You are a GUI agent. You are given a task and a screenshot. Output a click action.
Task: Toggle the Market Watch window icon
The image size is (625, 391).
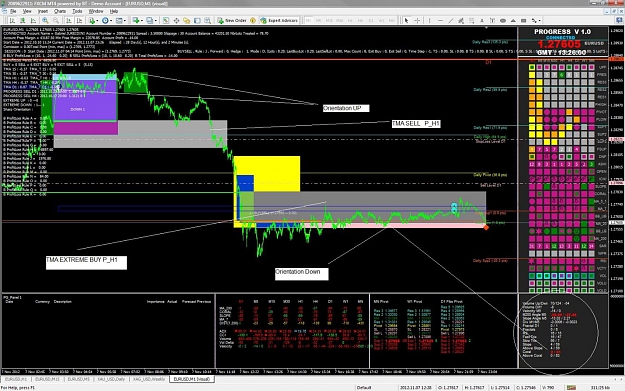[x=165, y=20]
